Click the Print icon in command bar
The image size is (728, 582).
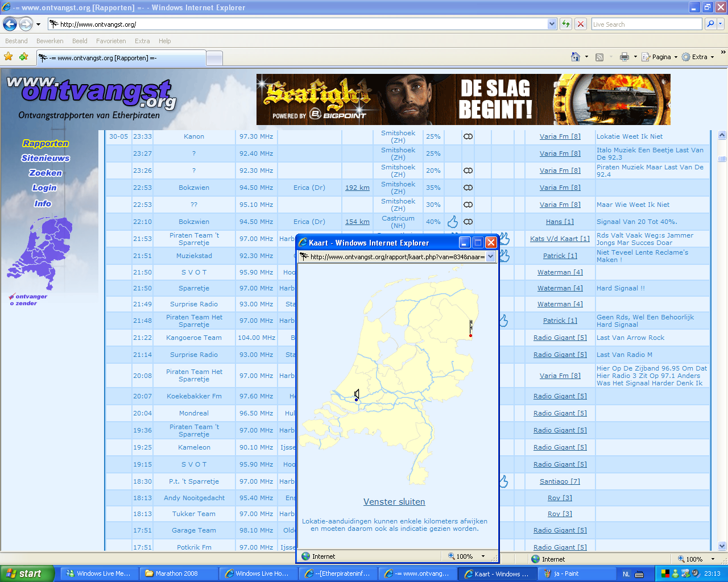point(624,57)
